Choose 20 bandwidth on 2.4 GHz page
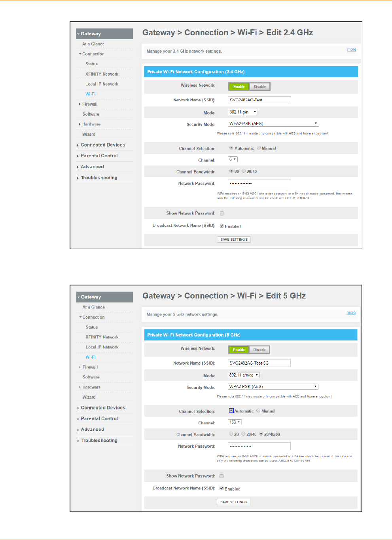Viewport: 392px width, 540px height. pos(231,171)
